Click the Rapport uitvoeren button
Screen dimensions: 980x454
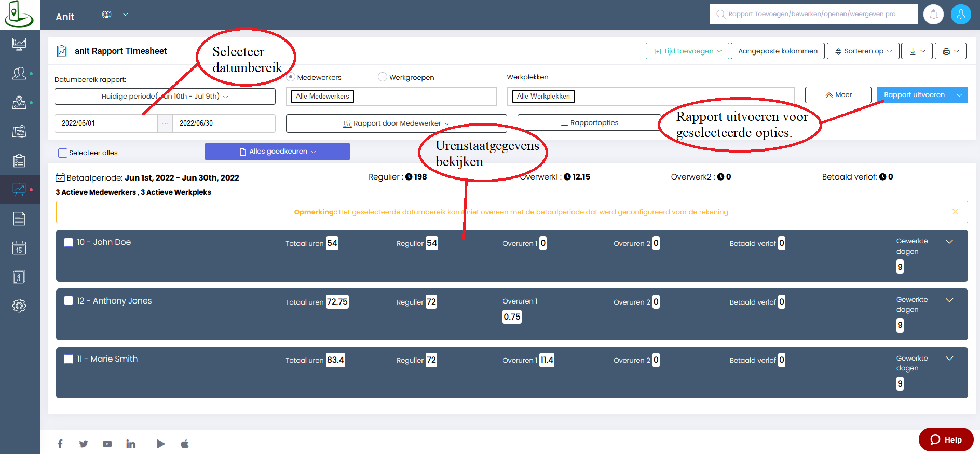click(914, 95)
